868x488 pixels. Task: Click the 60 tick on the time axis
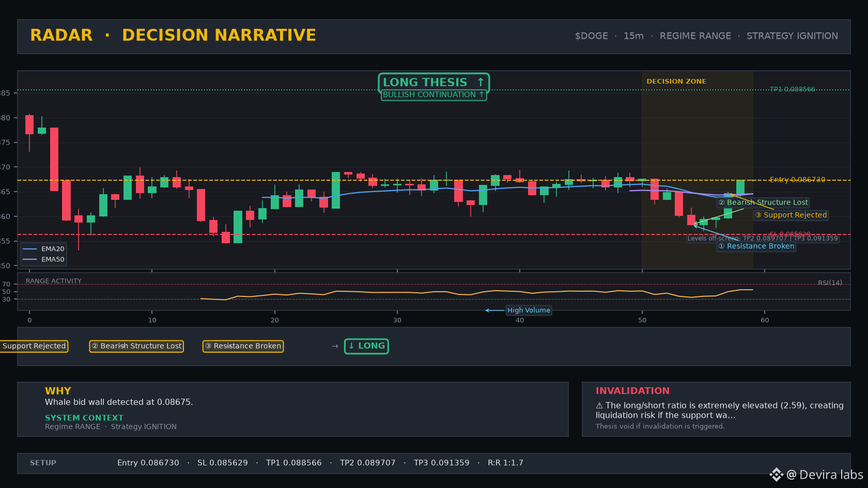click(x=765, y=320)
